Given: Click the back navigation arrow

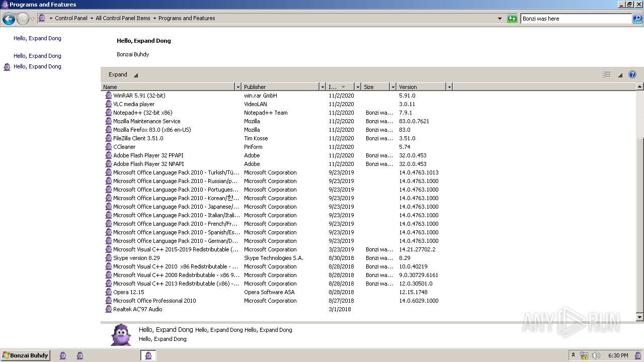Looking at the screenshot, I should [x=9, y=19].
